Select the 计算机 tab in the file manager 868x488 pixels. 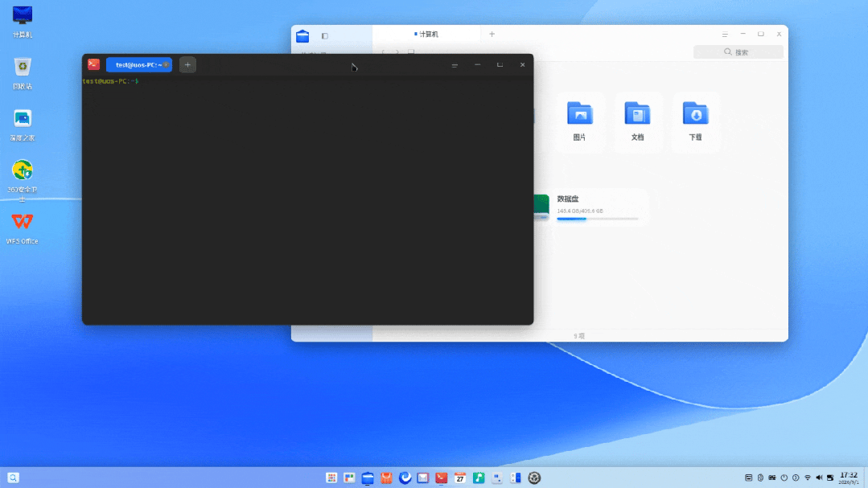(426, 35)
